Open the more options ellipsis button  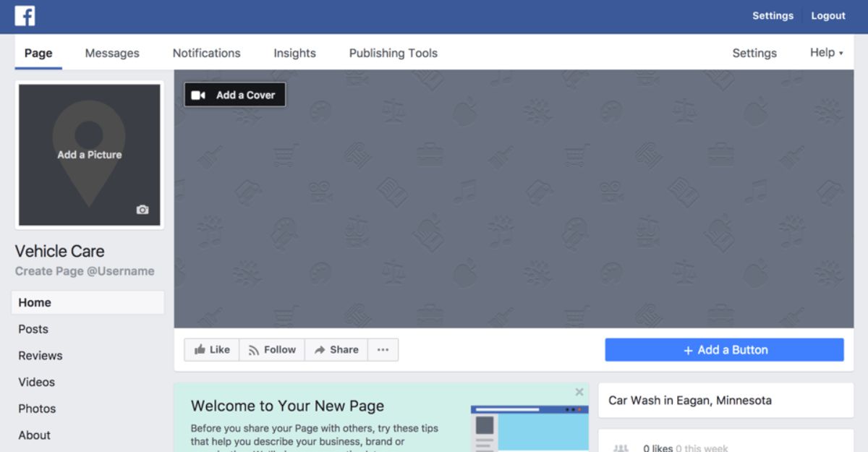383,350
